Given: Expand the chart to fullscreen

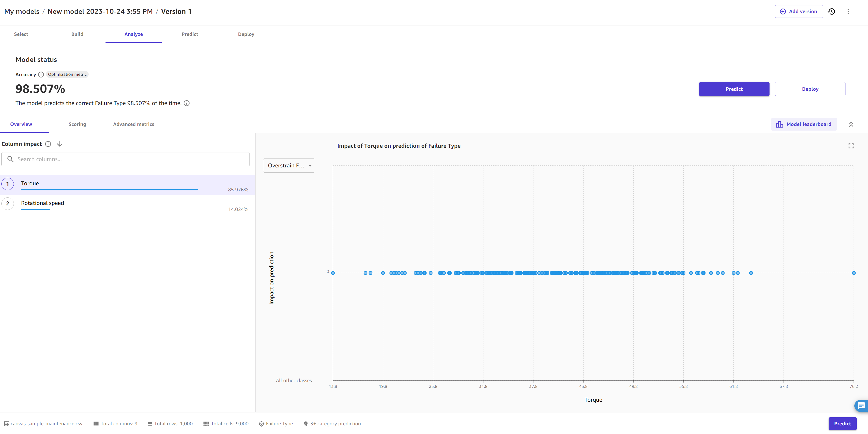Looking at the screenshot, I should click(851, 146).
